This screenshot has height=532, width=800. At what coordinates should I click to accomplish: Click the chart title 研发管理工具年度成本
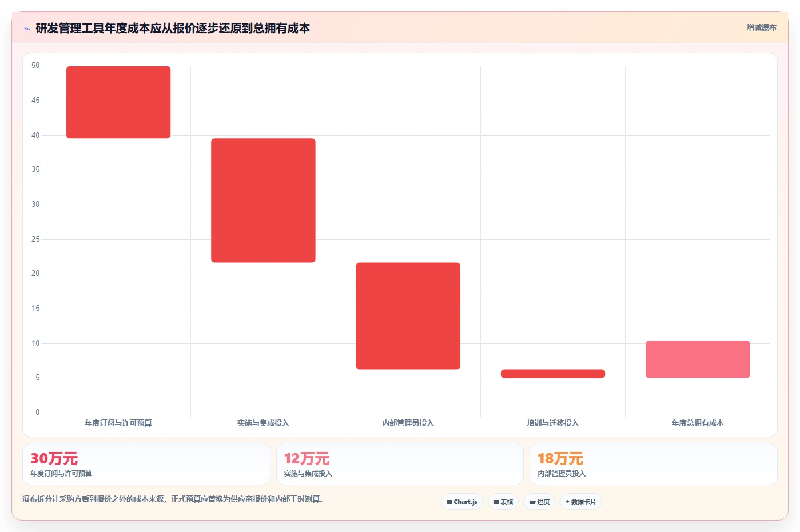pos(173,28)
